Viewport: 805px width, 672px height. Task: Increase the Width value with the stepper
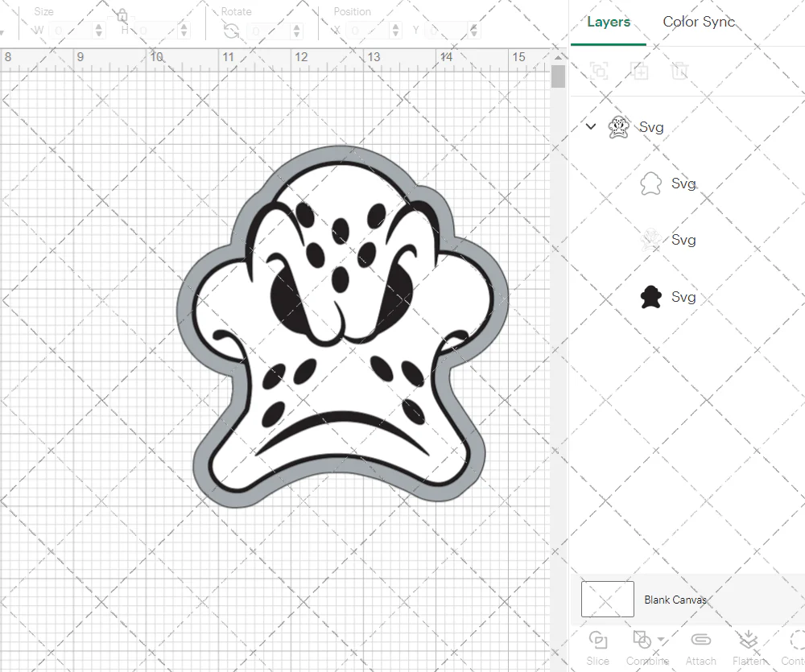pos(98,26)
